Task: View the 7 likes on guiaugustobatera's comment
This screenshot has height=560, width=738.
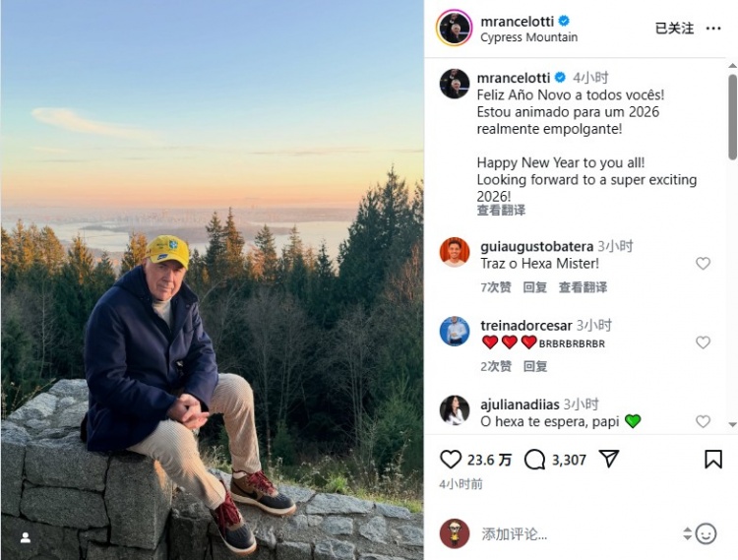Action: tap(496, 287)
